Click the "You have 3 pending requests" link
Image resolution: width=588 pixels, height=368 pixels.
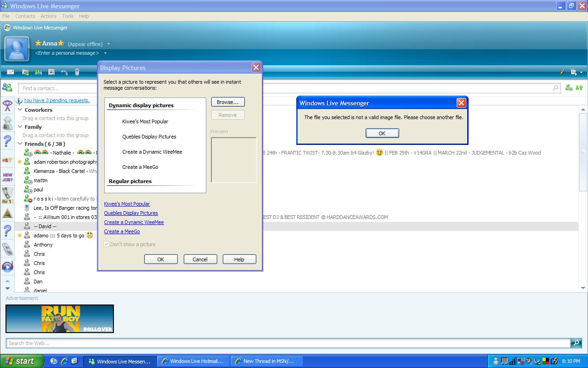(x=57, y=100)
